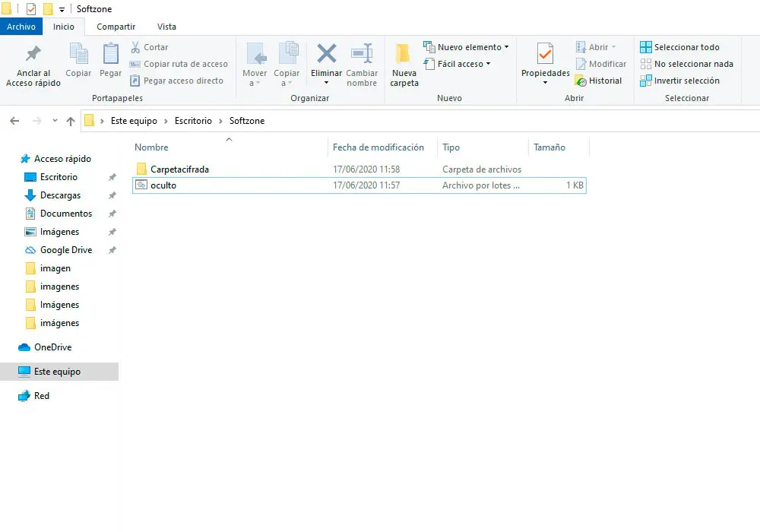This screenshot has width=760, height=532.
Task: Click the Forward navigation arrow
Action: [36, 121]
